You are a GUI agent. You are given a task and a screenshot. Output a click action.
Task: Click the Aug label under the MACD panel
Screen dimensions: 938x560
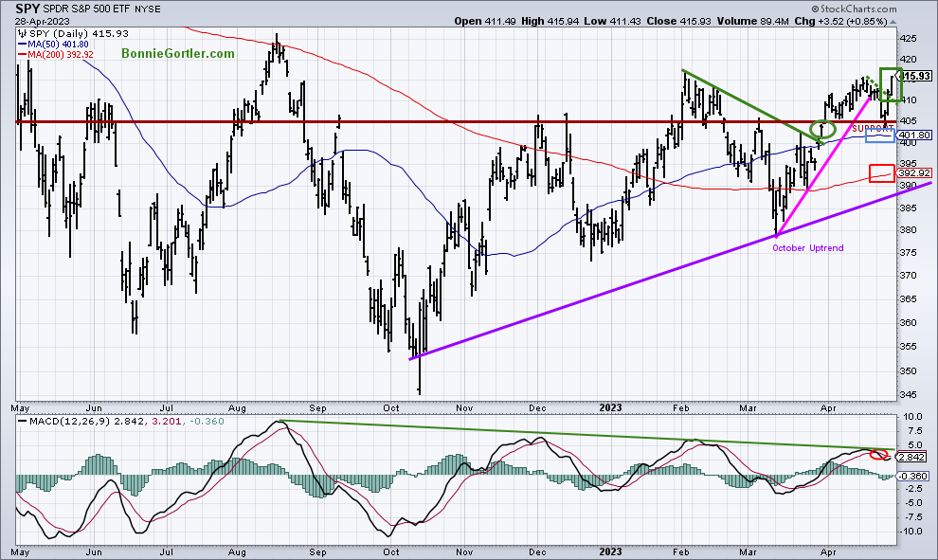tap(238, 551)
